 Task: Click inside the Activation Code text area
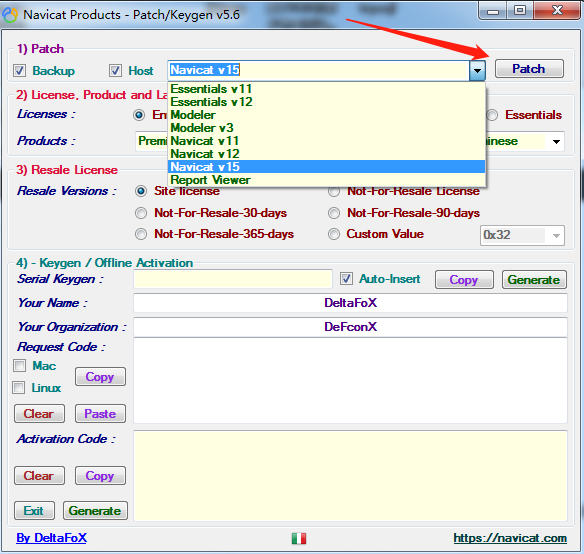pos(350,476)
